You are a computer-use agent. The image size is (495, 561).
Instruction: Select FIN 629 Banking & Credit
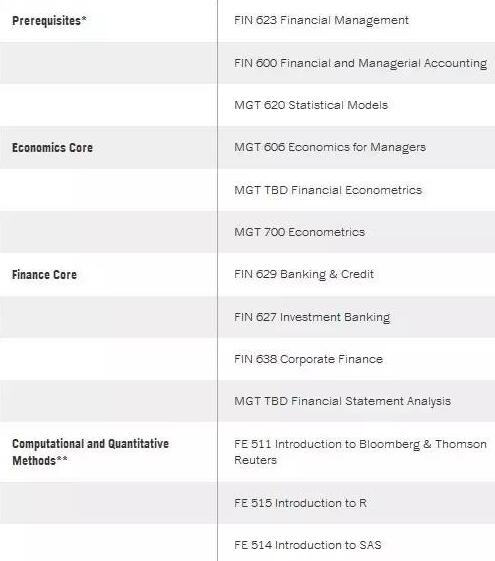tap(304, 274)
